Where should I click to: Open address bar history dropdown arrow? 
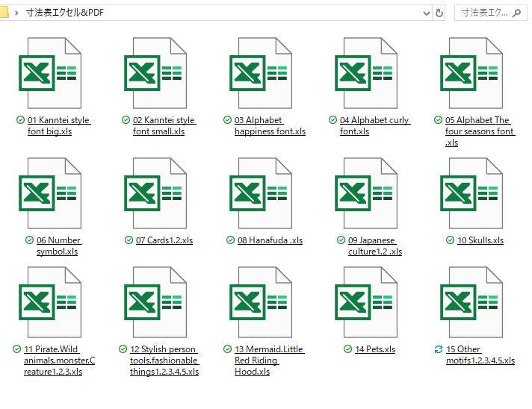click(x=427, y=13)
